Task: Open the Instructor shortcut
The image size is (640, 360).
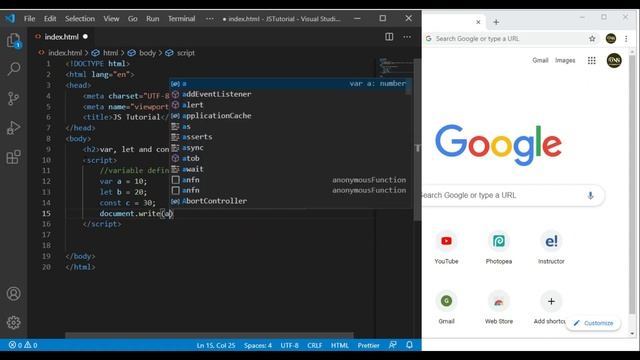Action: pos(551,247)
